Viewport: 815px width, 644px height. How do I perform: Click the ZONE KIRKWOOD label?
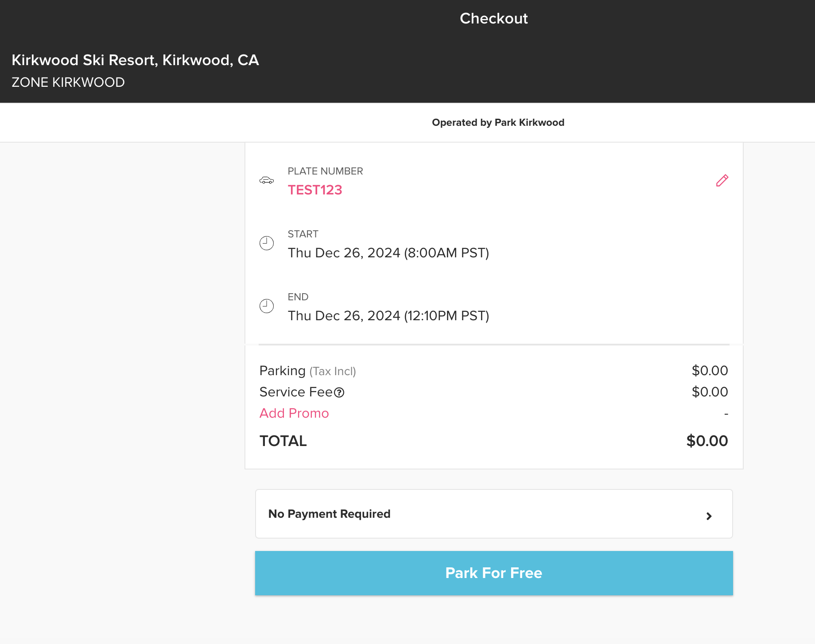[x=68, y=82]
